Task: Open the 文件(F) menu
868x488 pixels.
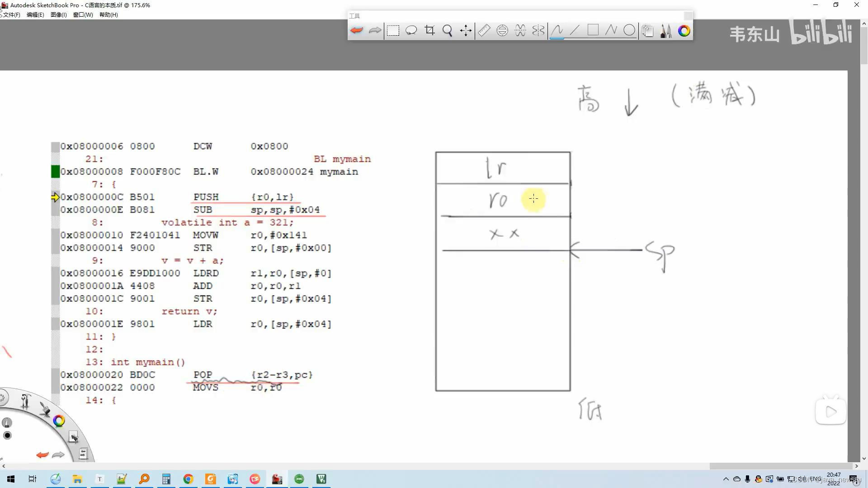Action: coord(12,15)
